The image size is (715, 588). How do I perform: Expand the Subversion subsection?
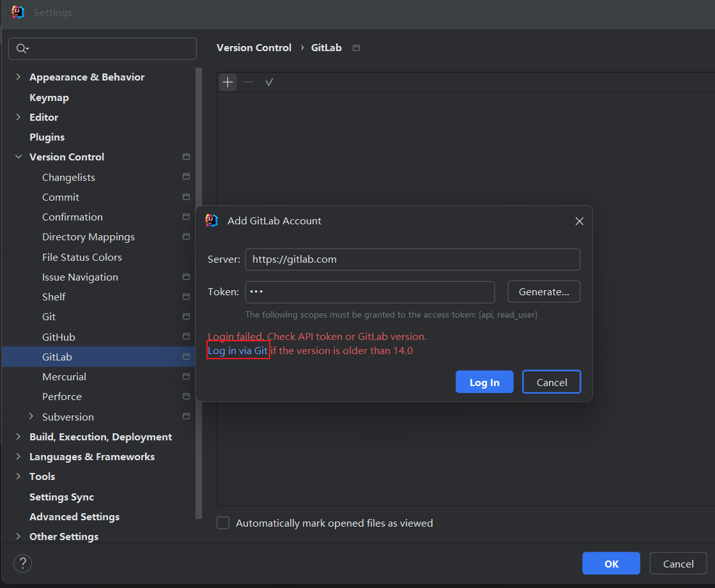31,416
